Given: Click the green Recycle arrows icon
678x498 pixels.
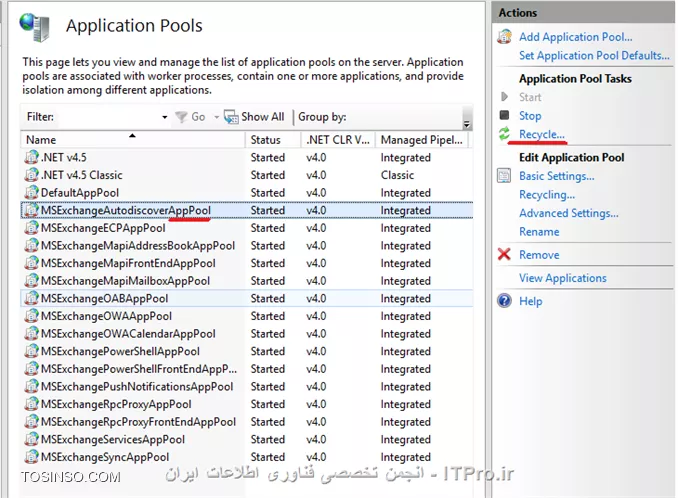Looking at the screenshot, I should [x=504, y=134].
